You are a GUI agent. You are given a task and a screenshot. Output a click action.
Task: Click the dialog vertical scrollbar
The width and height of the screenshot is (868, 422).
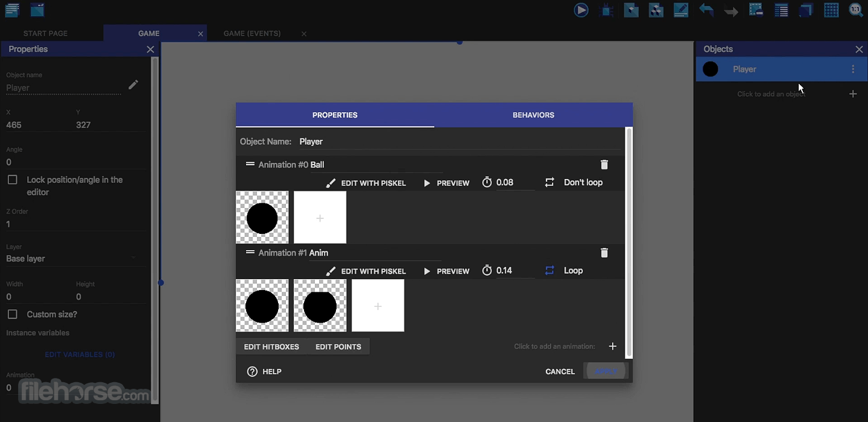(629, 242)
